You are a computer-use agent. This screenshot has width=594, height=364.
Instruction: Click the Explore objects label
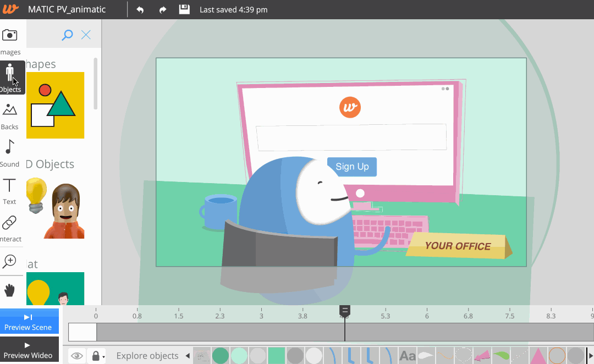147,356
